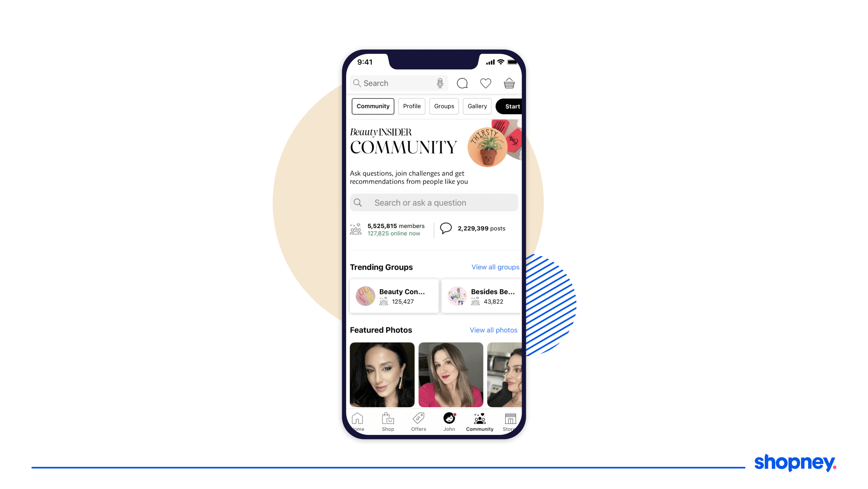Viewport: 868px width, 489px height.
Task: Click View all photos link
Action: click(x=493, y=329)
